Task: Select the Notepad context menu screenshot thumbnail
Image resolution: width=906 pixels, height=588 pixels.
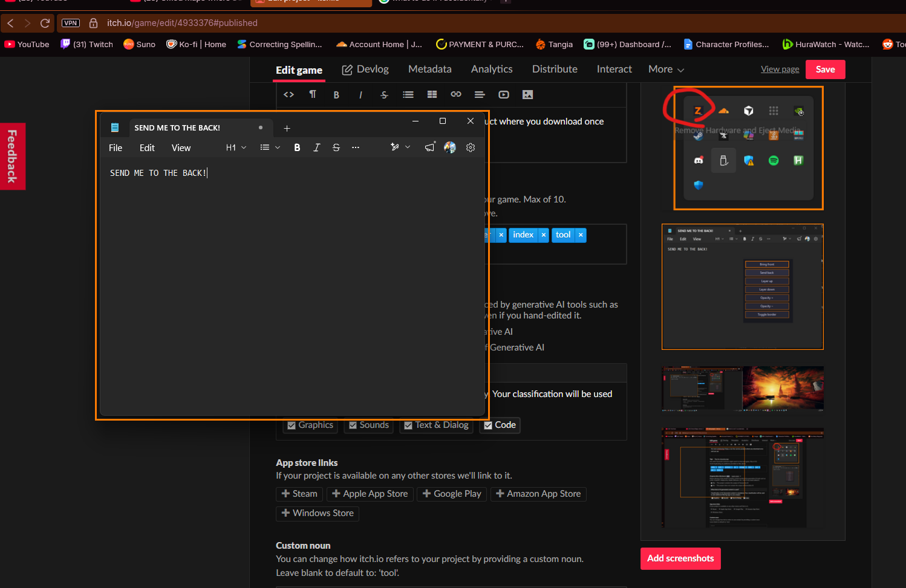Action: click(743, 287)
